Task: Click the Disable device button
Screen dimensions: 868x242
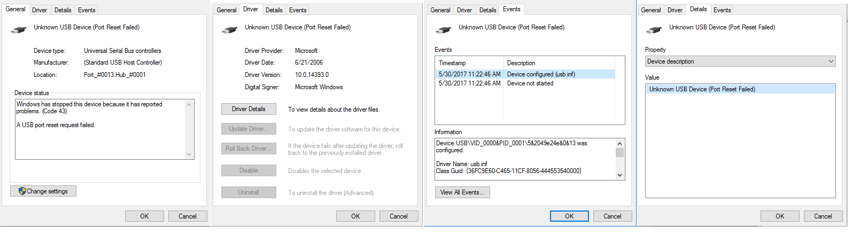Action: [x=249, y=170]
